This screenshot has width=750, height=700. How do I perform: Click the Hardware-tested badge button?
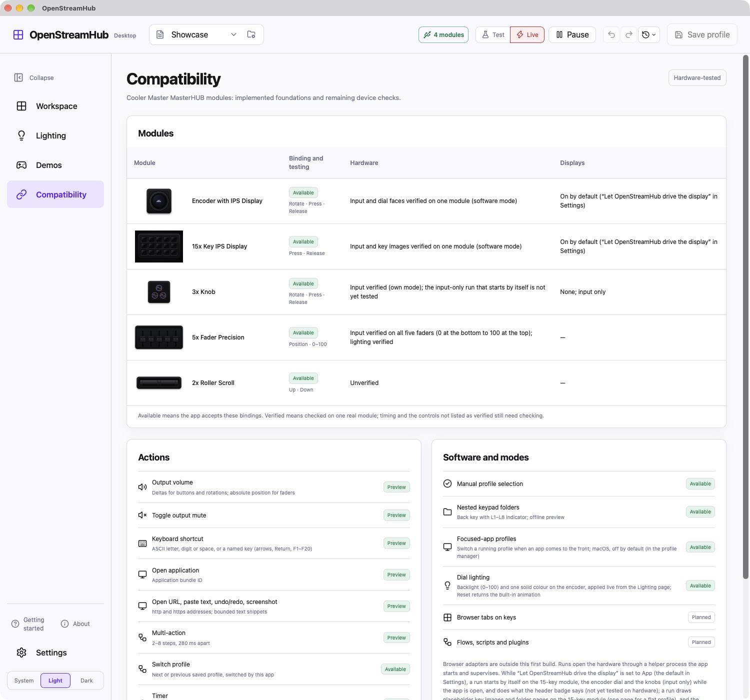(x=697, y=78)
